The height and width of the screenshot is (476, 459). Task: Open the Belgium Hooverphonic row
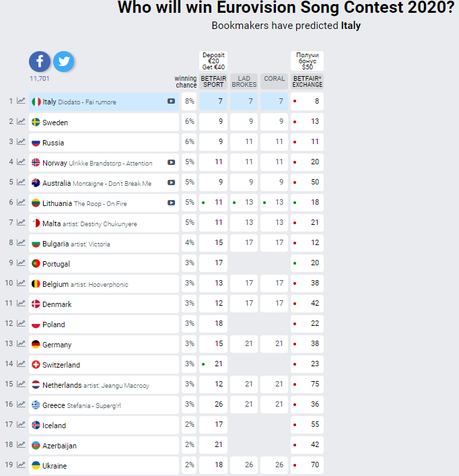104,284
